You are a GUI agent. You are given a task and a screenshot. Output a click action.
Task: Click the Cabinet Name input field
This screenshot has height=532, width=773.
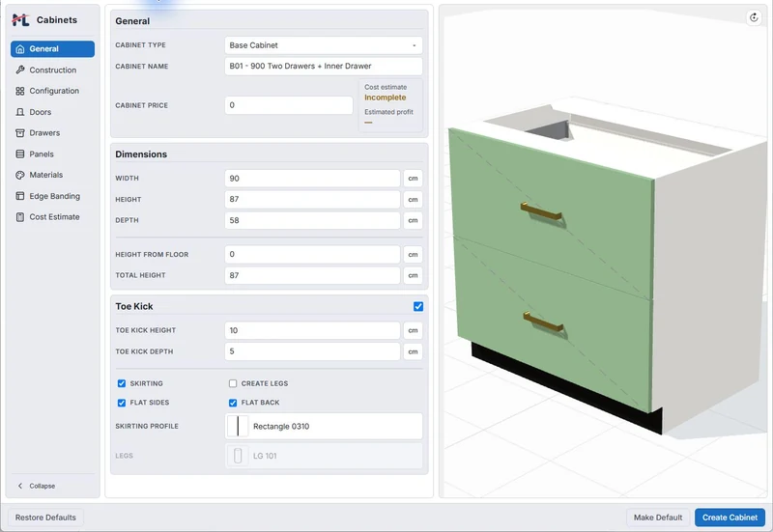(324, 66)
